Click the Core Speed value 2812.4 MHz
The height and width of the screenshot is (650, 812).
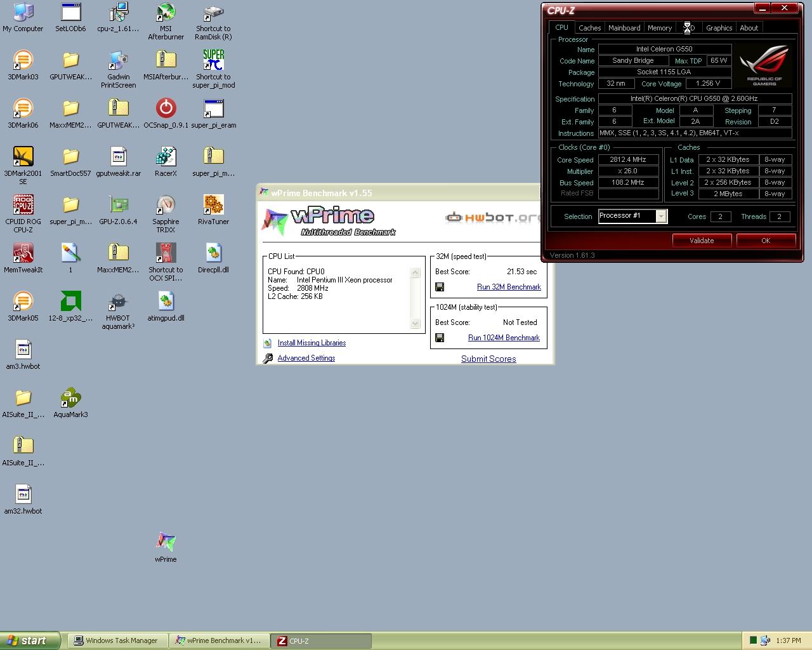628,159
